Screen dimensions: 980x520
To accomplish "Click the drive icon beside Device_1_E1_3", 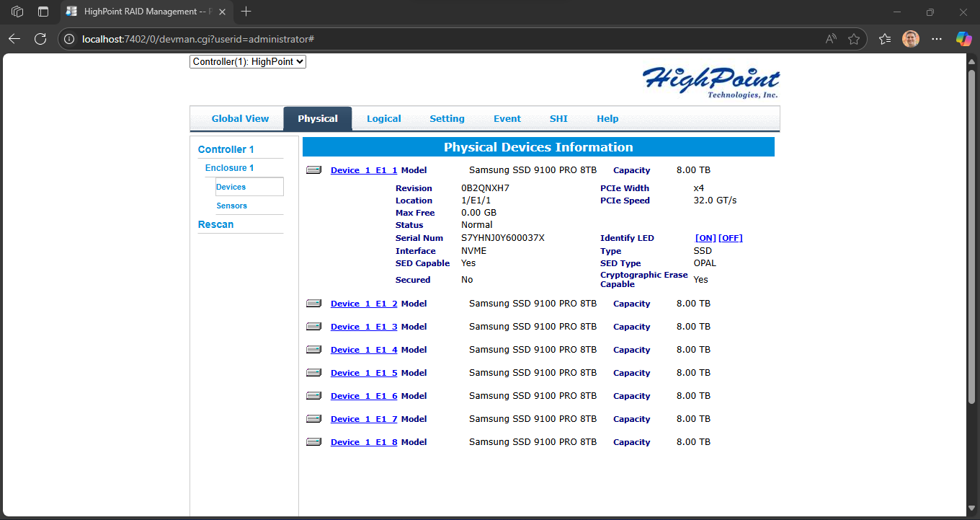I will pyautogui.click(x=313, y=326).
